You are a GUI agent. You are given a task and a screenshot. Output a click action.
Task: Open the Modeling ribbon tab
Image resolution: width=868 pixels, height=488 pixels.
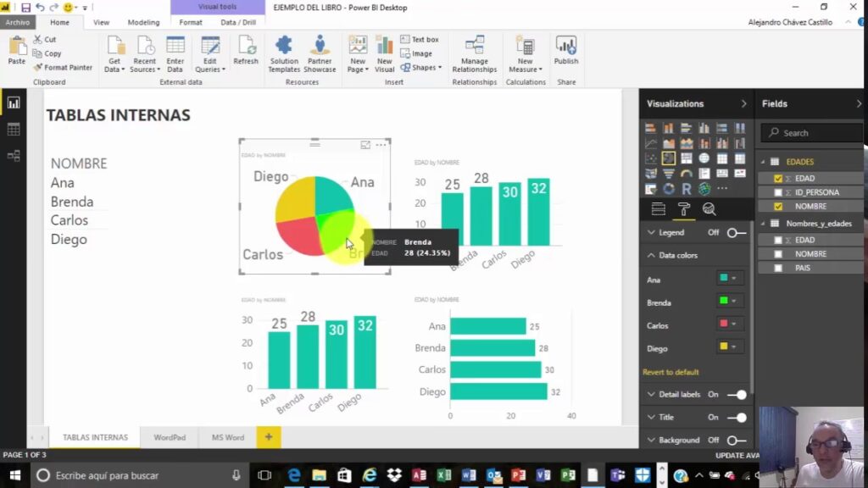143,23
